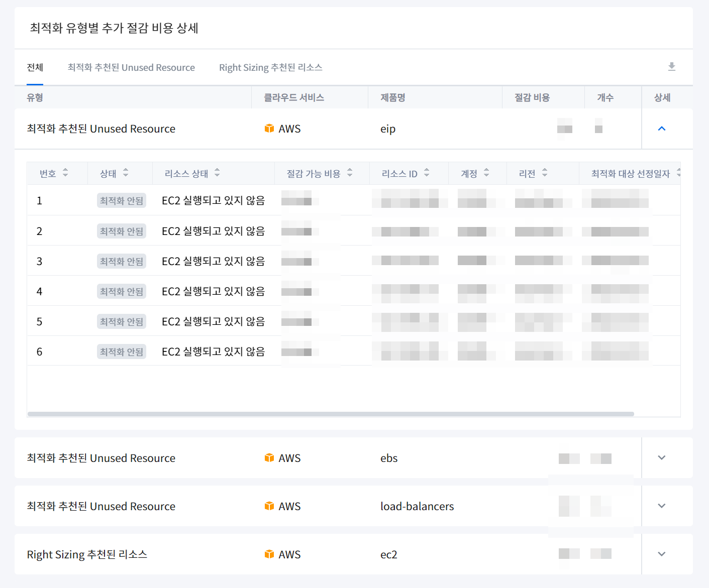Sort by 절감 가능 비용 sort icon

350,173
